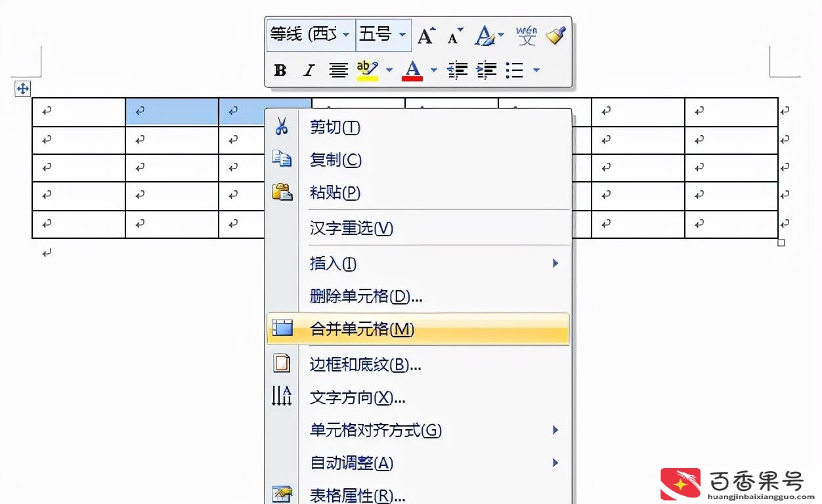
Task: Click the bottom-left table cell
Action: coord(79,224)
